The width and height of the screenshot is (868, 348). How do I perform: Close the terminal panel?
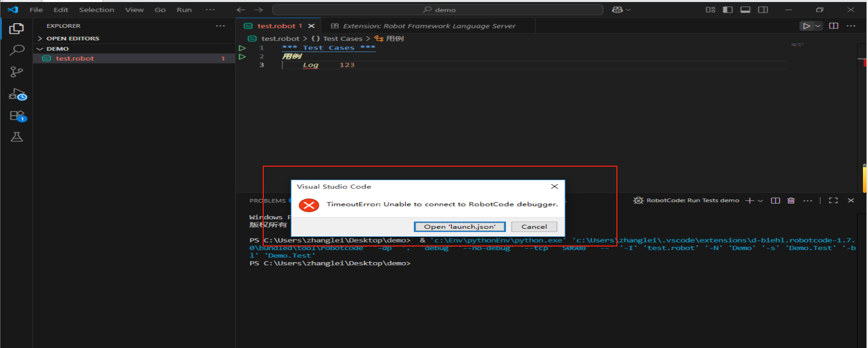click(x=851, y=201)
